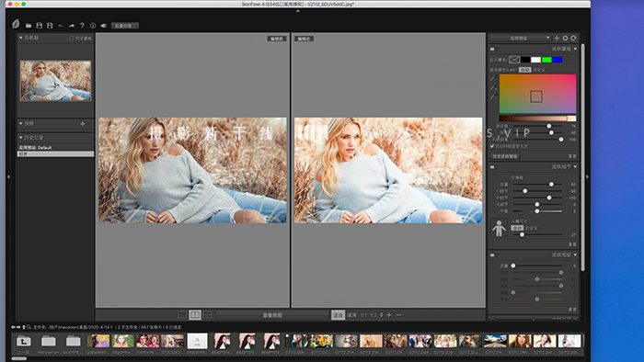This screenshot has height=362, width=644.
Task: Click the Skin Detail section reset link
Action: click(572, 244)
